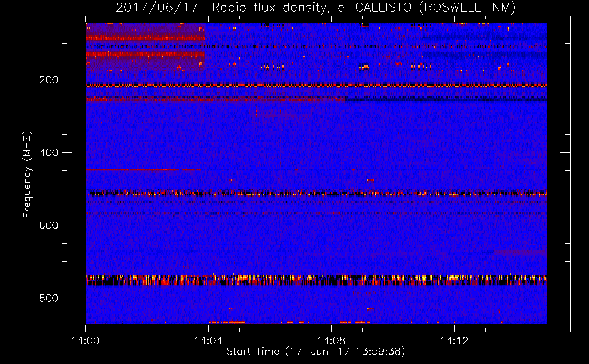This screenshot has width=589, height=364.
Task: Click the 200 frequency tick label
Action: [49, 80]
